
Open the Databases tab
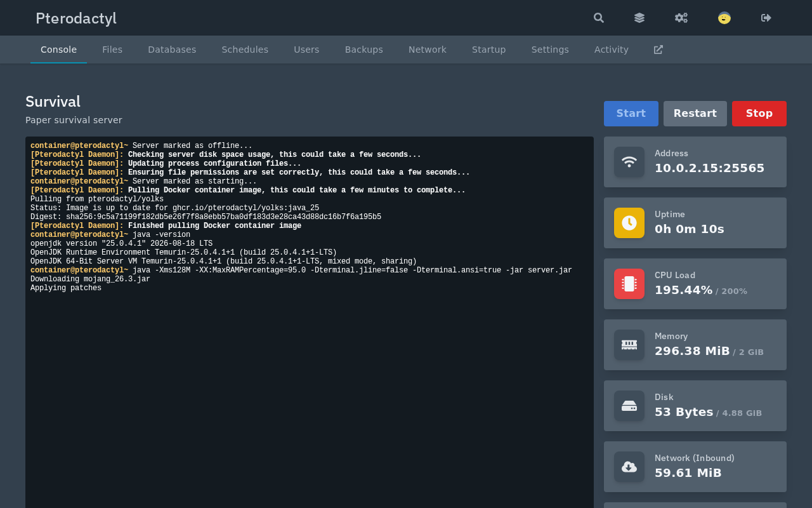[x=172, y=50]
